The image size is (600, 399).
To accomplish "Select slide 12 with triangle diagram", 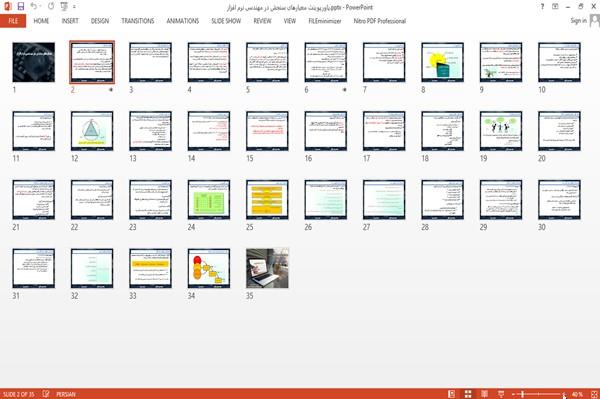I will 92,131.
